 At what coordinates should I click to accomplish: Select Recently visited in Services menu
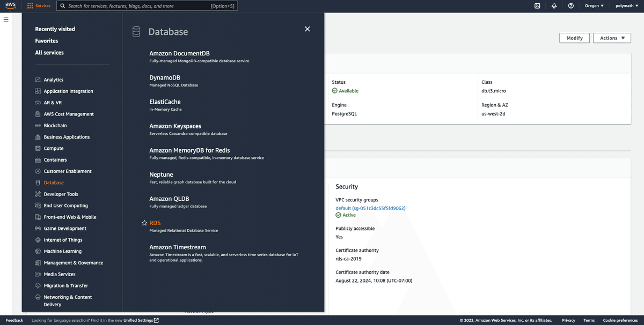coord(55,29)
